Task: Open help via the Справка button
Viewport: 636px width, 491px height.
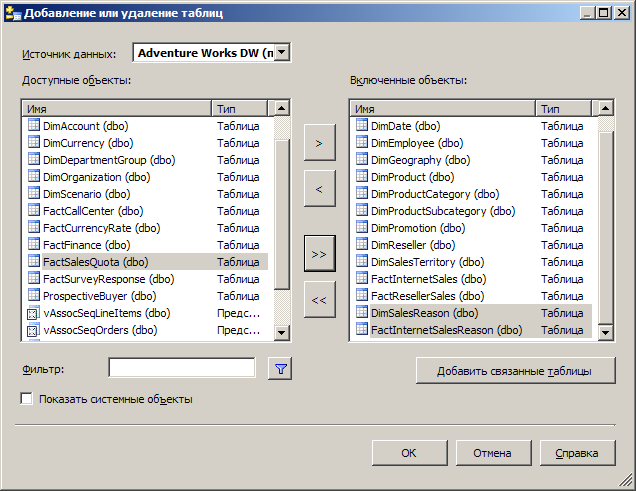Action: click(x=577, y=452)
